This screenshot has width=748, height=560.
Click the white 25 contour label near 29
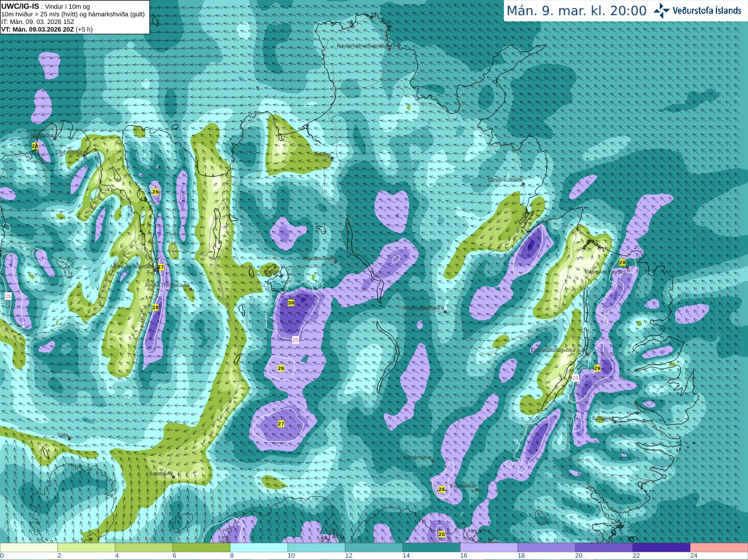(x=576, y=378)
